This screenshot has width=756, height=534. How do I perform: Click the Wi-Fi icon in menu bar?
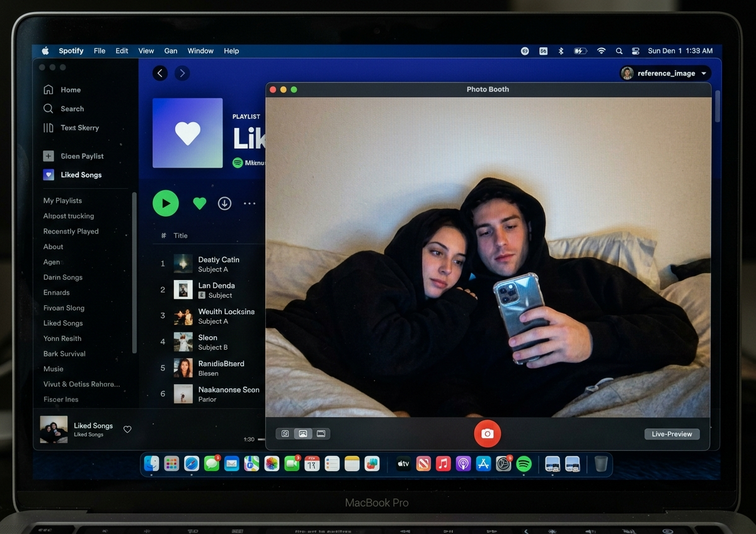602,51
